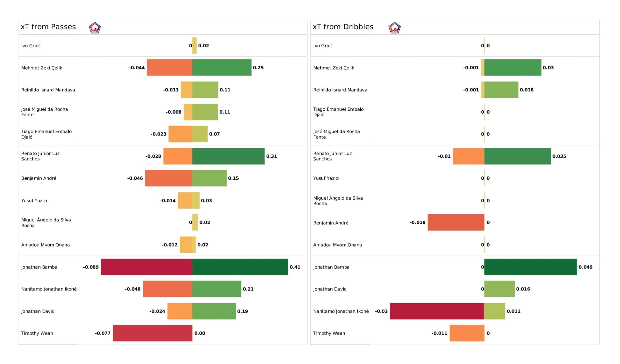This screenshot has width=620, height=364.
Task: Click Jonathan Bamba's dark green 0.049 dribbles bar
Action: coord(530,267)
